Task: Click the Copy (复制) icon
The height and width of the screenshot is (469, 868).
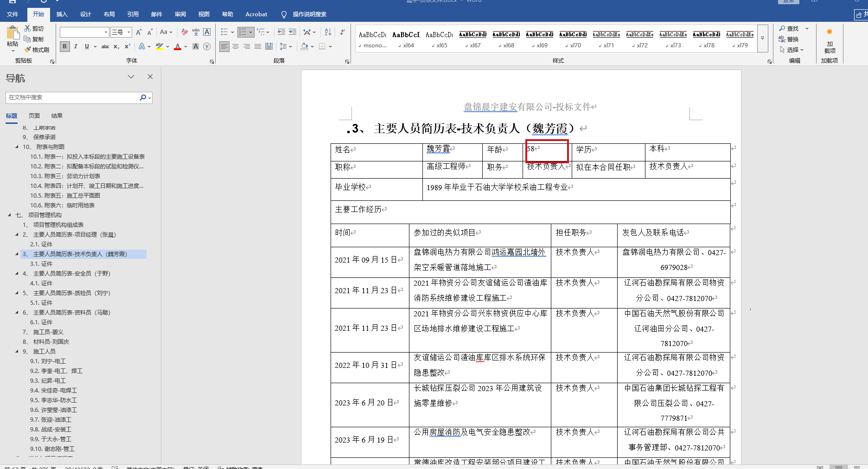Action: coord(28,39)
